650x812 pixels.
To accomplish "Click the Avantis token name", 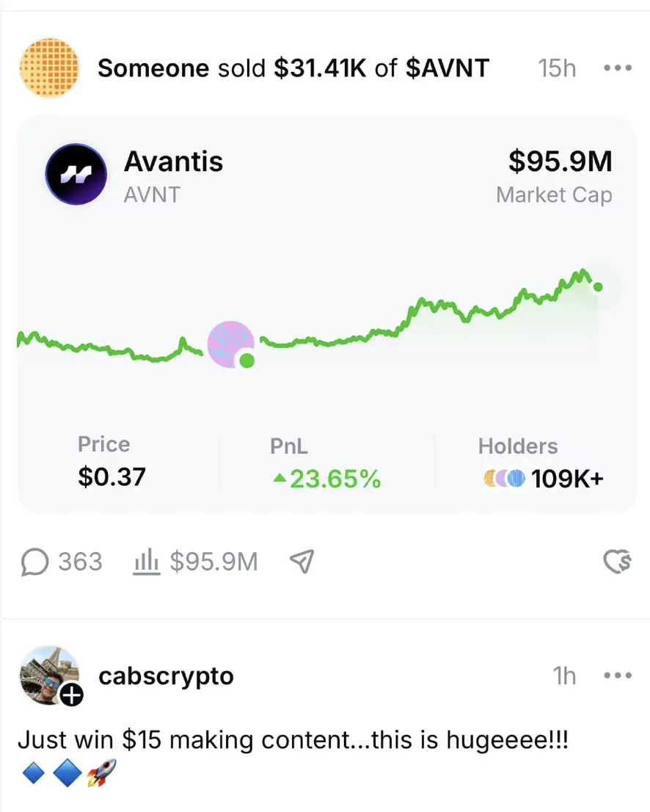I will tap(173, 162).
